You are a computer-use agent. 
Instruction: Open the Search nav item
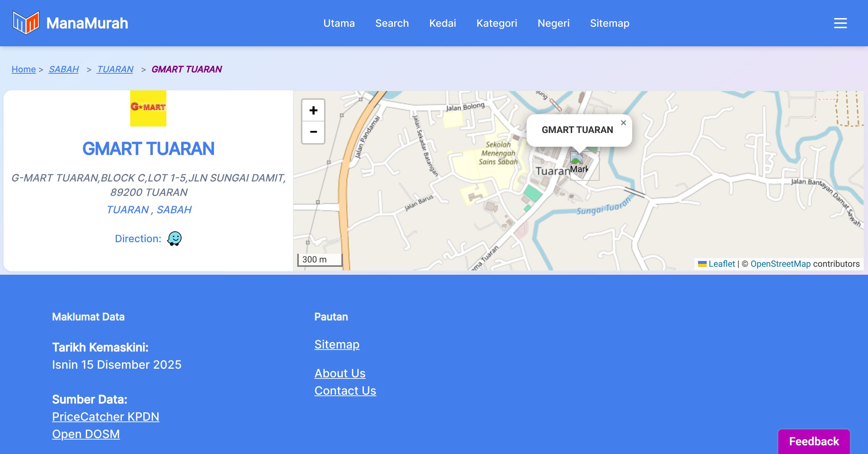[392, 23]
